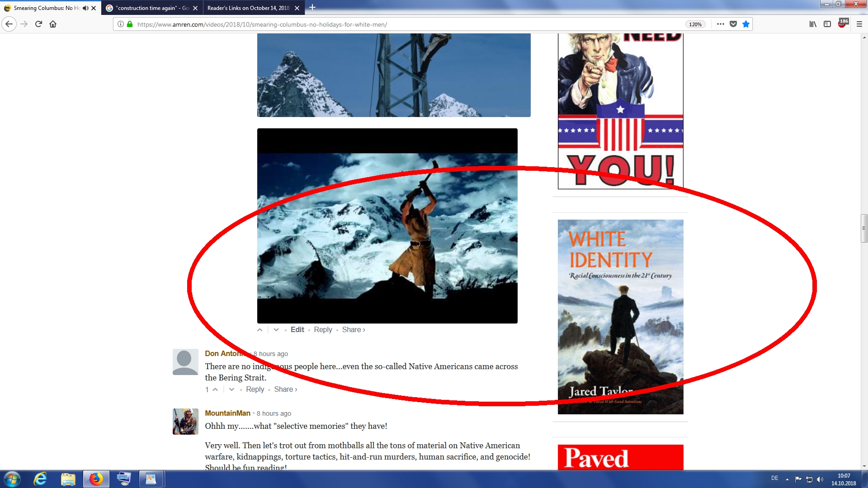Go back to the previous page

click(9, 24)
